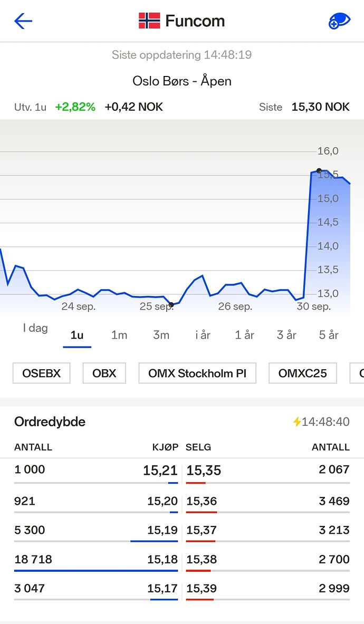This screenshot has width=364, height=624.
Task: Add Funcom to watchlist via eye icon
Action: pyautogui.click(x=339, y=21)
